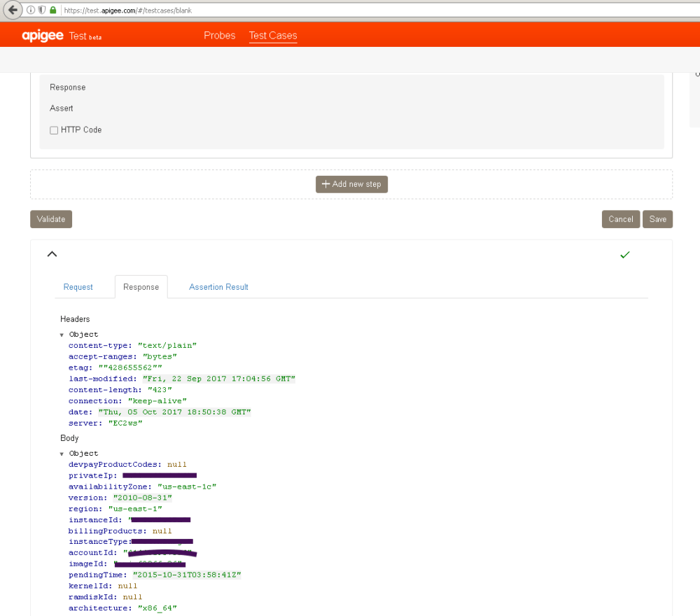The image size is (700, 616).
Task: Click the green validation checkmark icon
Action: (625, 255)
